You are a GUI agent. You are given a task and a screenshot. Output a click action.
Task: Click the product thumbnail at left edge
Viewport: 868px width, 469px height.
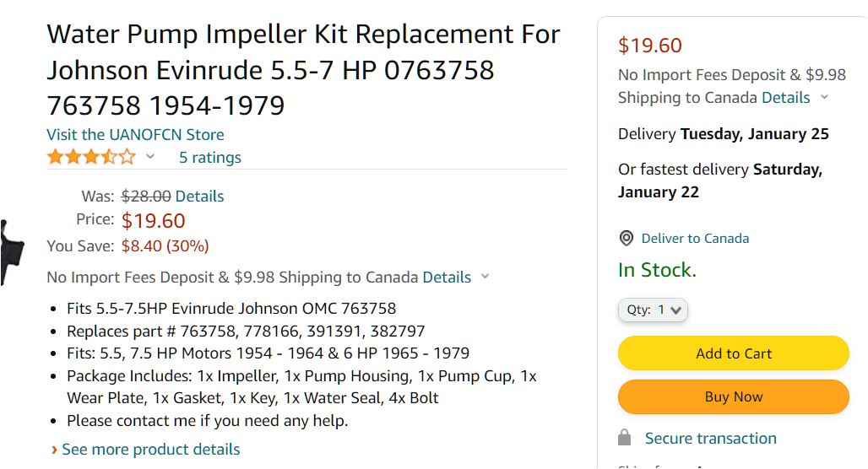[x=12, y=251]
